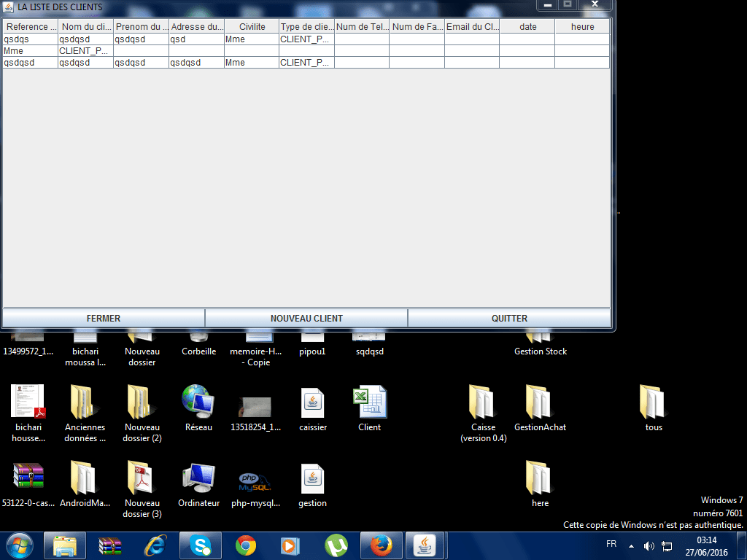Screen dimensions: 747x560
Task: Open the uTorrent taskbar icon
Action: (336, 545)
